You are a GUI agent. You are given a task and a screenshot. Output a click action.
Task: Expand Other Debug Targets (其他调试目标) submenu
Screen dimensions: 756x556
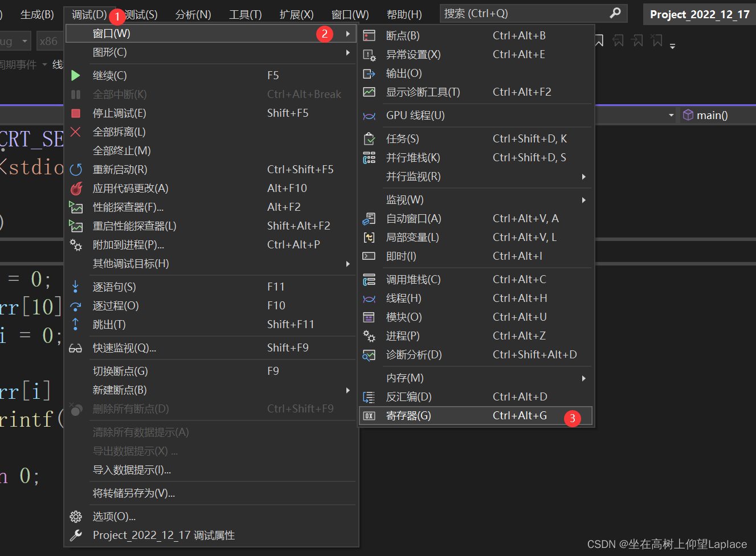348,264
